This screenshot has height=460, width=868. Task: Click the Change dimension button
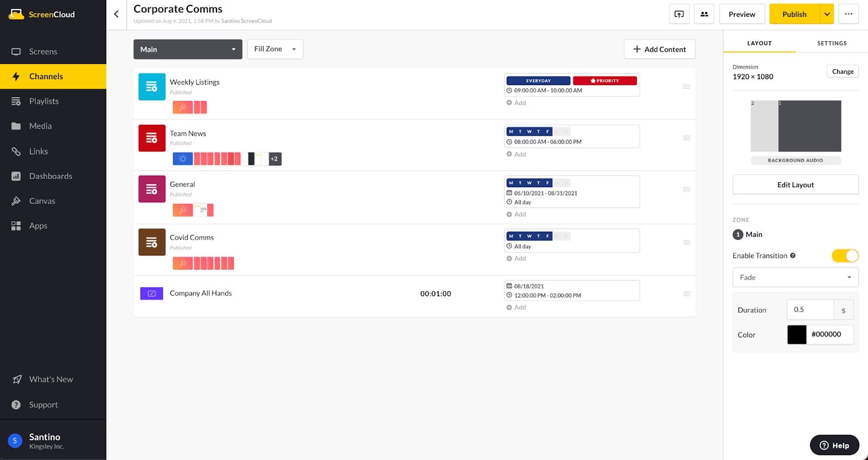tap(843, 72)
